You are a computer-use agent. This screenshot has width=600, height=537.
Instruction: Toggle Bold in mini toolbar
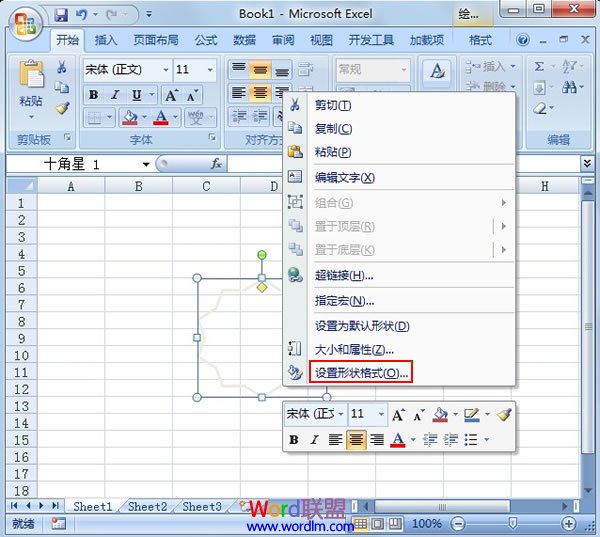coord(294,440)
